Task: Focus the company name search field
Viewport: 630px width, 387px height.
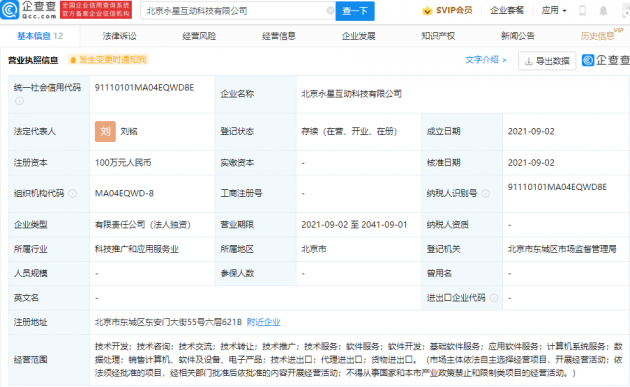Action: (237, 11)
